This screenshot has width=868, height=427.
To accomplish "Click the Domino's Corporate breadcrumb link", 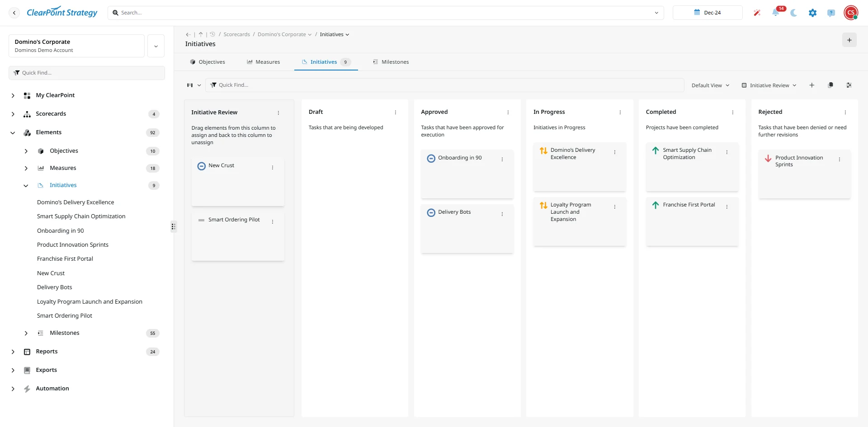I will pos(281,34).
